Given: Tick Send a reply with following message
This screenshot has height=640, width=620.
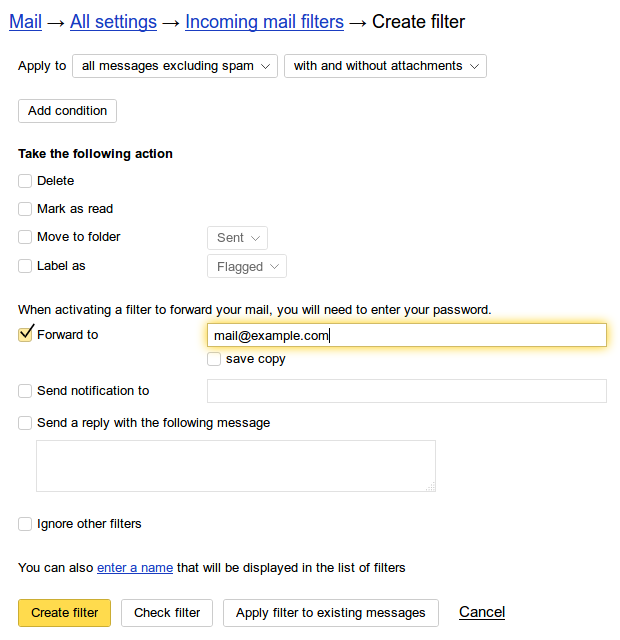Looking at the screenshot, I should (x=25, y=423).
